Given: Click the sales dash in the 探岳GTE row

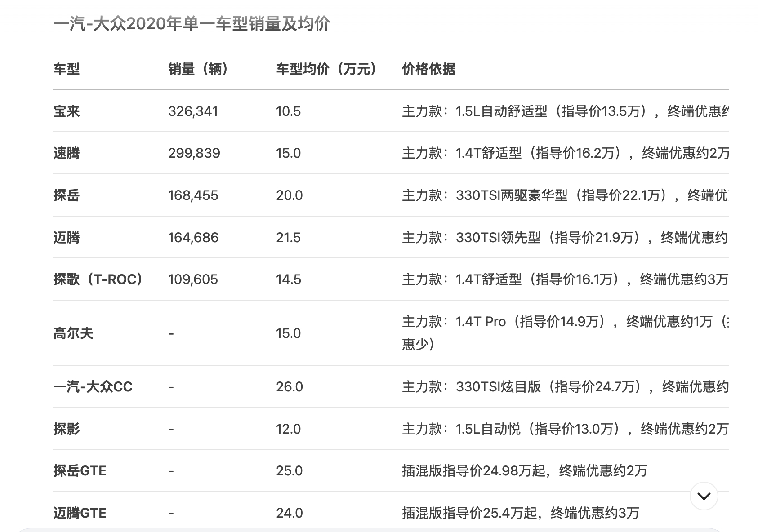Looking at the screenshot, I should [171, 471].
